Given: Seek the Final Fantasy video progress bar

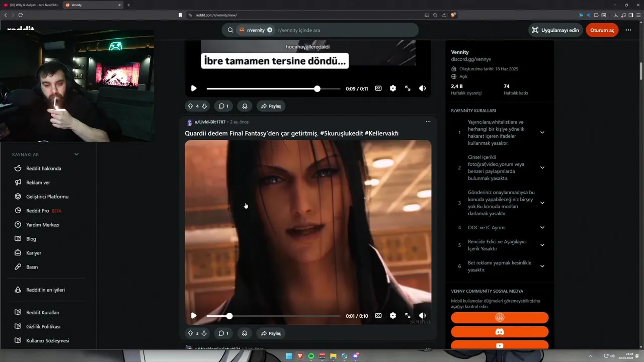Looking at the screenshot, I should coord(273,316).
